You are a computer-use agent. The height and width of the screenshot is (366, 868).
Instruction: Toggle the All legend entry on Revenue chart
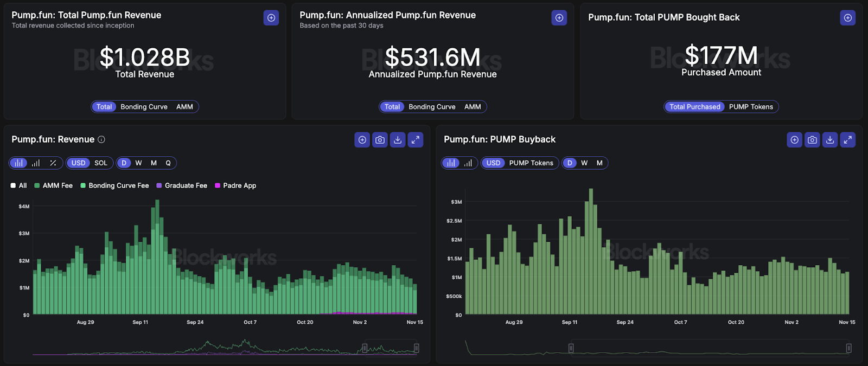click(x=18, y=185)
